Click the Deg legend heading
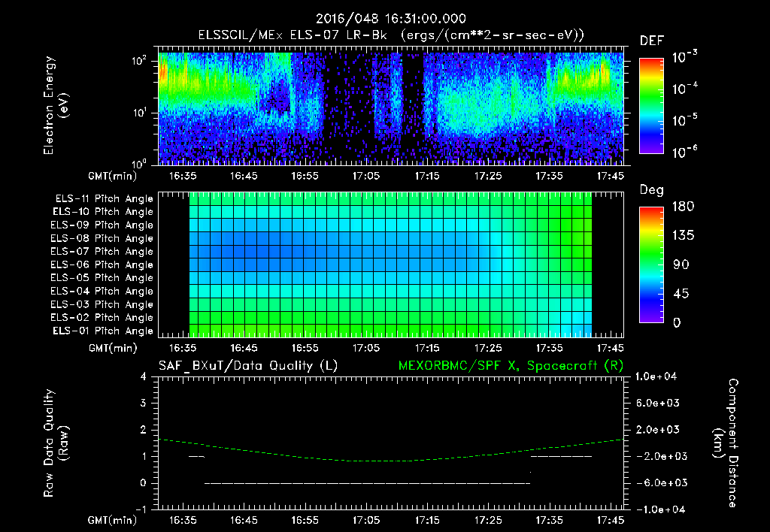770x532 pixels. [x=652, y=190]
